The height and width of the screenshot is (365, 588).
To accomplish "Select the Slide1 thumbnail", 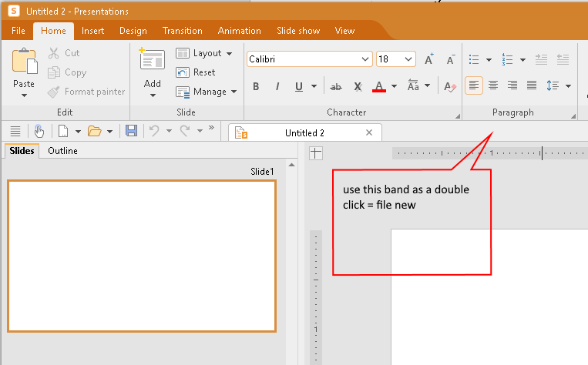I will [142, 256].
